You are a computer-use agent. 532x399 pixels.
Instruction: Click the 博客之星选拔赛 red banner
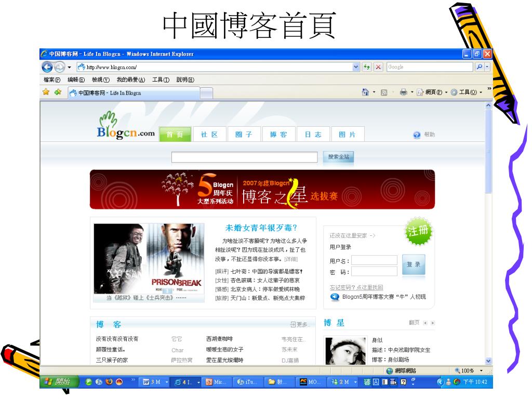click(262, 189)
